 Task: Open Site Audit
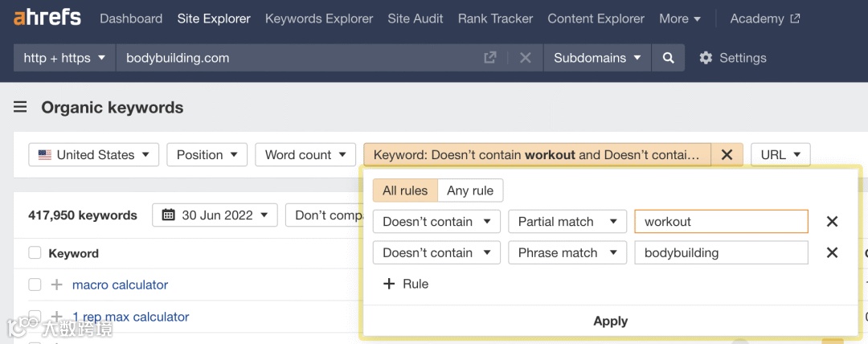(x=416, y=18)
